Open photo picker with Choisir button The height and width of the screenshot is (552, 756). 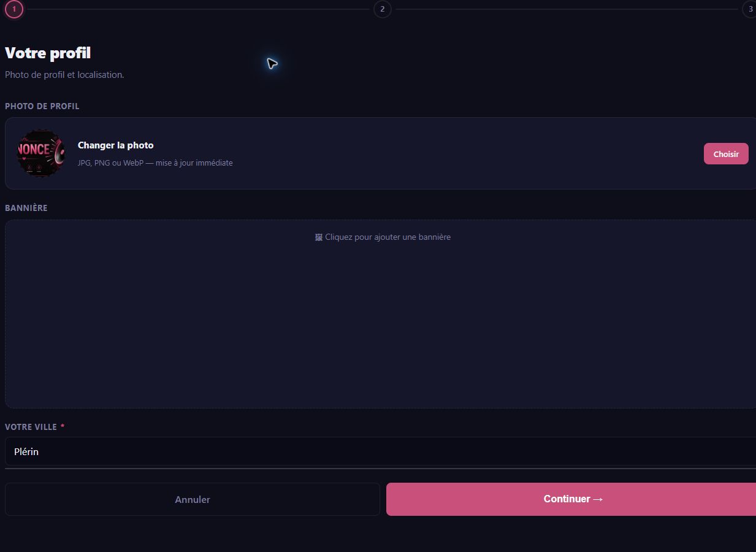click(x=726, y=154)
